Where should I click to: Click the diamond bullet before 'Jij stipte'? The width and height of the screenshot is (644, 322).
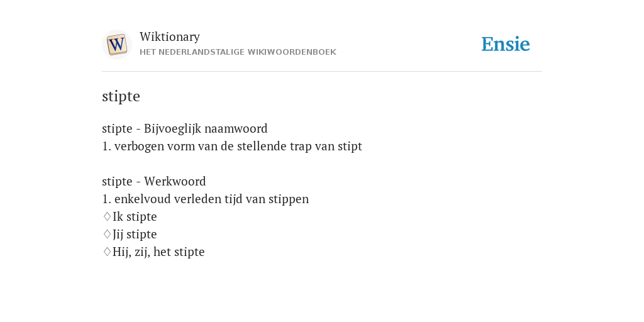coord(107,234)
